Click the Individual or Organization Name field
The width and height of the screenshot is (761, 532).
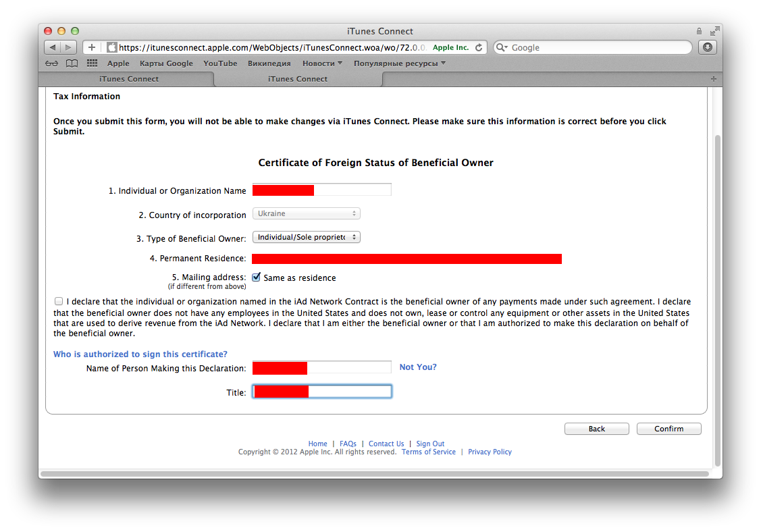coord(322,190)
